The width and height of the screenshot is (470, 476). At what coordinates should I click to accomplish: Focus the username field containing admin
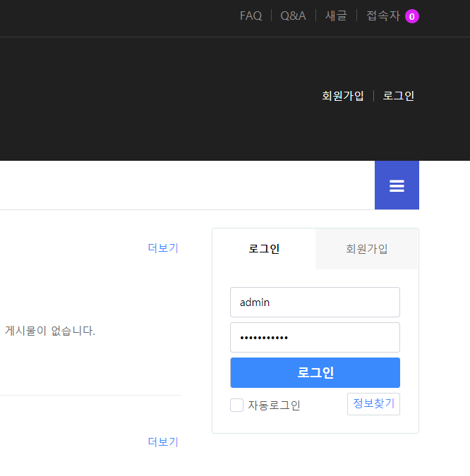click(x=315, y=302)
